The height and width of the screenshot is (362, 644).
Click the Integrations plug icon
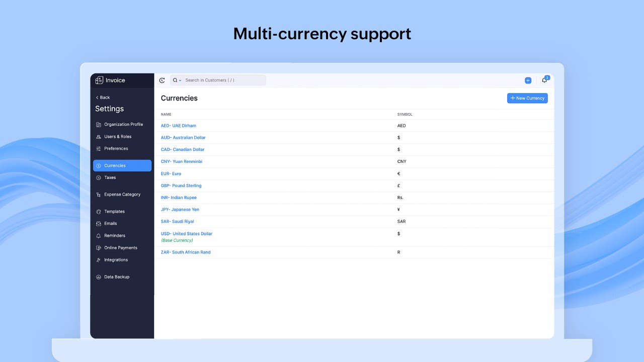[99, 260]
